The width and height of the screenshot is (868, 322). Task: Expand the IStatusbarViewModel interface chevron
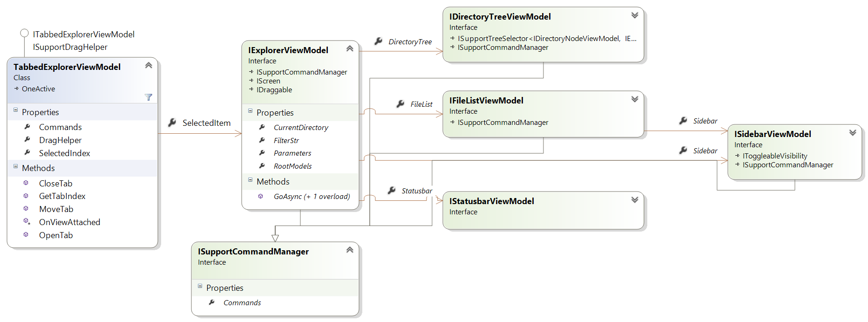(635, 199)
